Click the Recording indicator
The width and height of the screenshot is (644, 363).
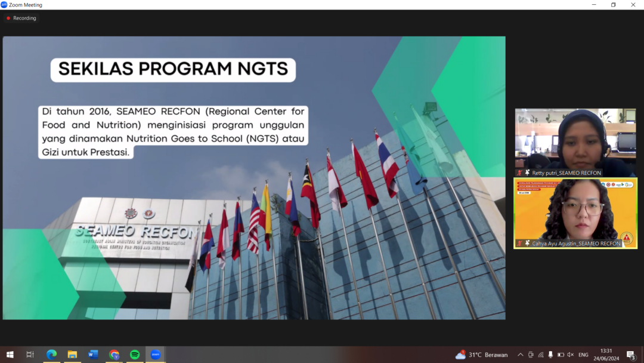21,18
